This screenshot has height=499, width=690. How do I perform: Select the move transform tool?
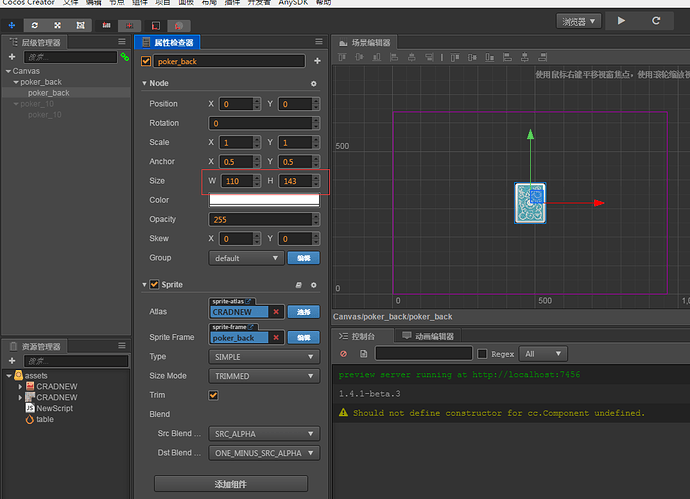(12, 23)
